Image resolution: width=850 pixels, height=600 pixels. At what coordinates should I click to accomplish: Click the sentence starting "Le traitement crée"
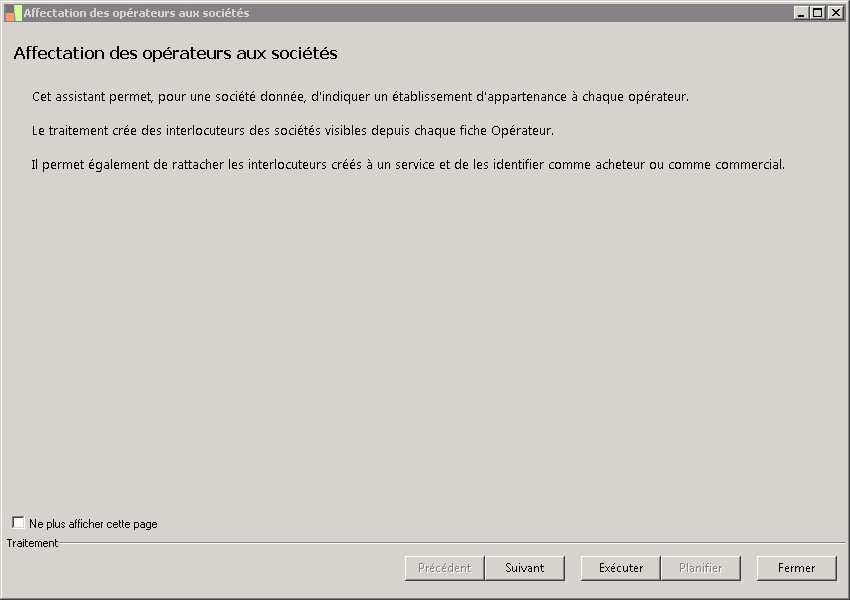click(x=292, y=131)
